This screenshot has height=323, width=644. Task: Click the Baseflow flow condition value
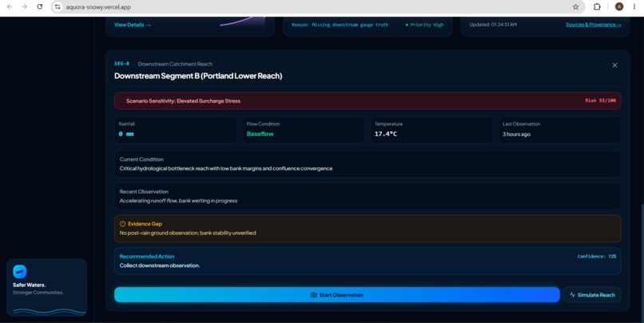[x=260, y=134]
